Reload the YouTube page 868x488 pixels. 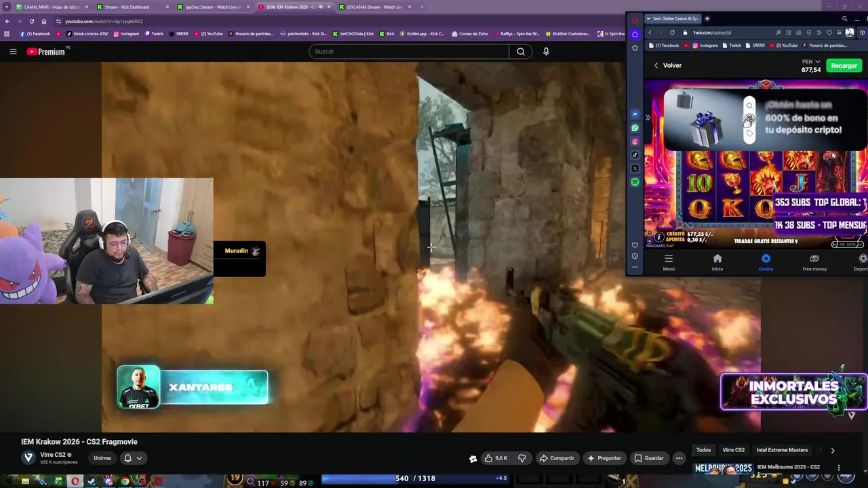31,21
